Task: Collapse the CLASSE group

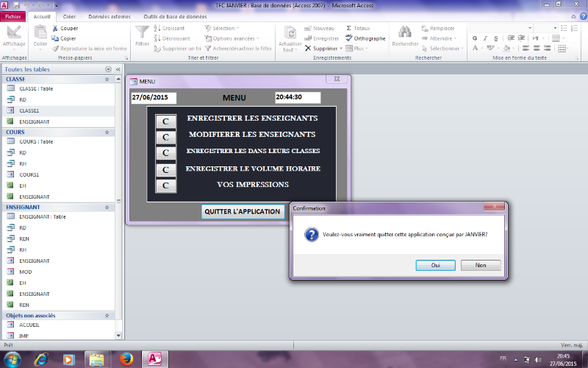Action: [x=107, y=79]
